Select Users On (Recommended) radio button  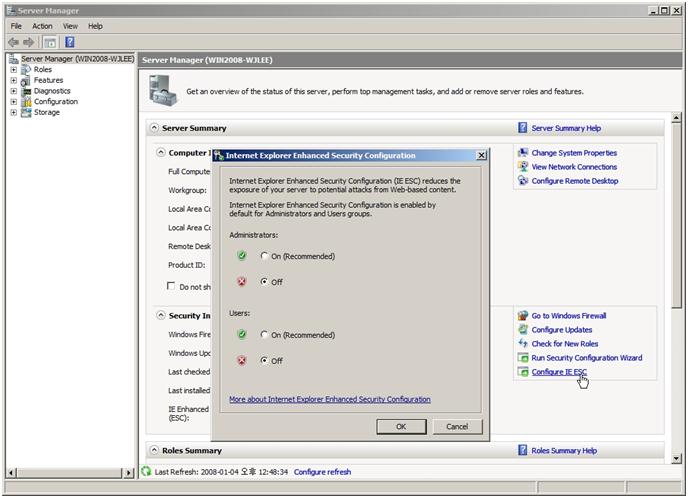(264, 335)
